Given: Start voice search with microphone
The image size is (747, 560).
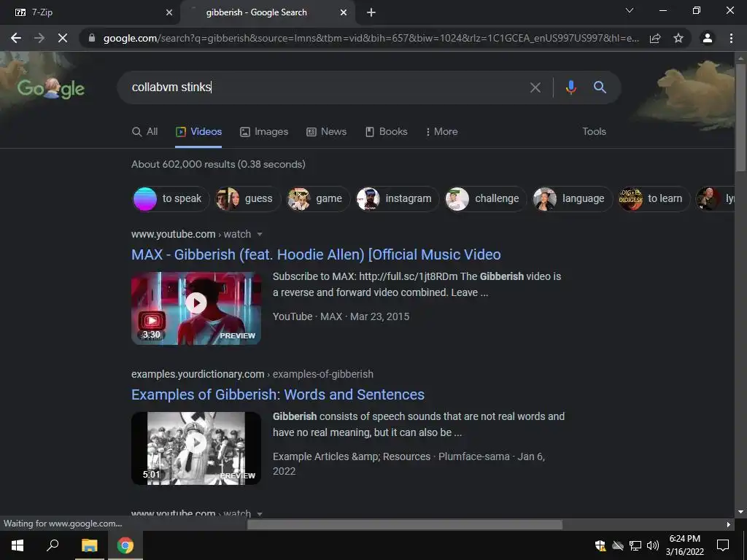Looking at the screenshot, I should [570, 87].
